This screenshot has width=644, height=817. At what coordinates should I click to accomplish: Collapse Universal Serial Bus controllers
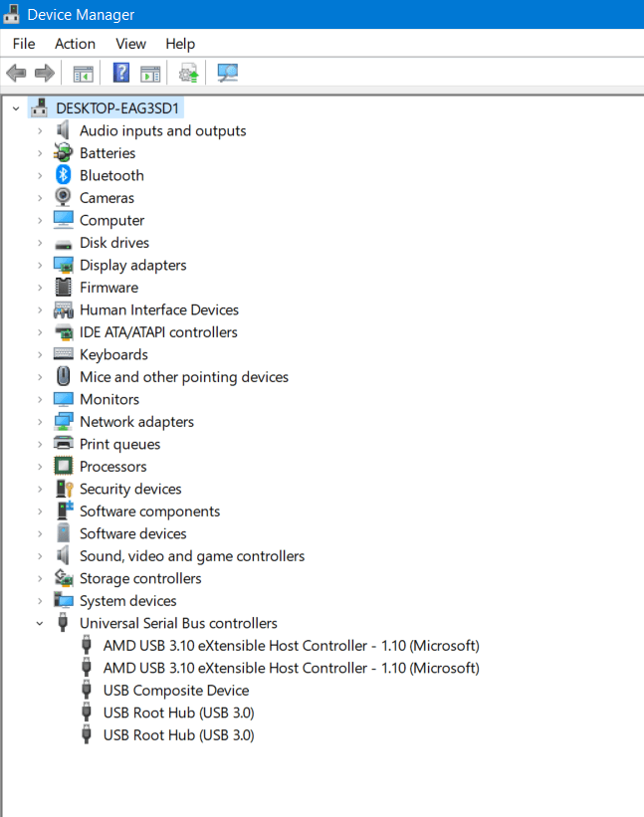[x=40, y=623]
